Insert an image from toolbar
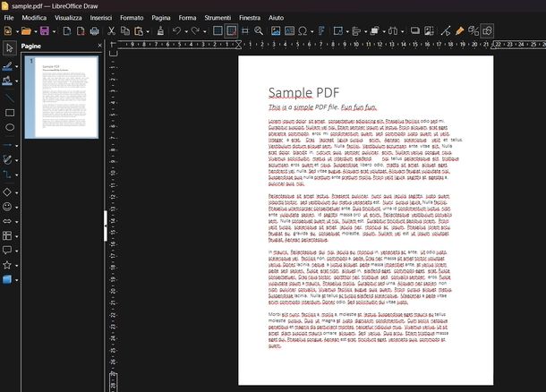The image size is (546, 392). coord(276,31)
